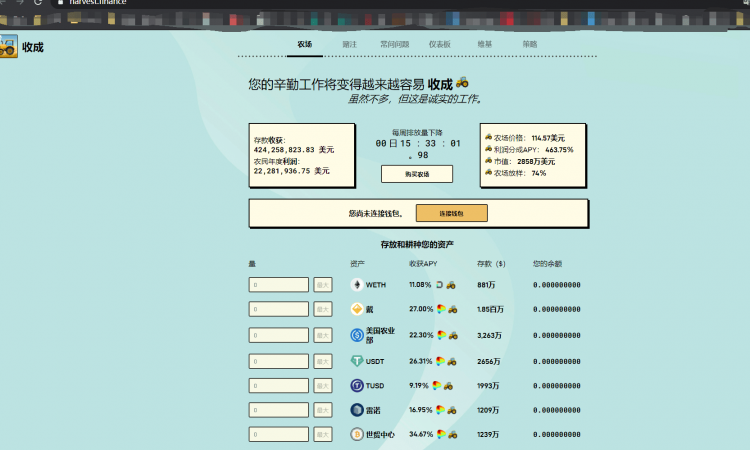Click the orange 连接钱包 button
This screenshot has width=750, height=450.
(x=452, y=213)
